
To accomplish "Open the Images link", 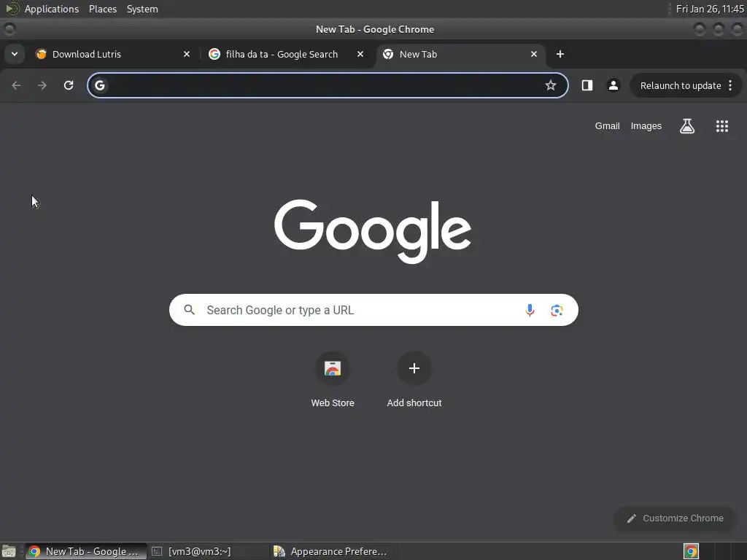I will (646, 126).
